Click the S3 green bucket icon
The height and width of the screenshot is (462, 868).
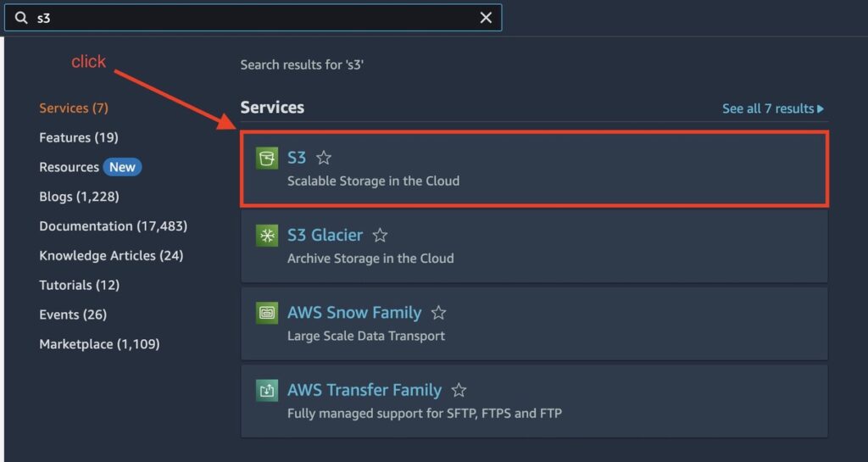(267, 159)
